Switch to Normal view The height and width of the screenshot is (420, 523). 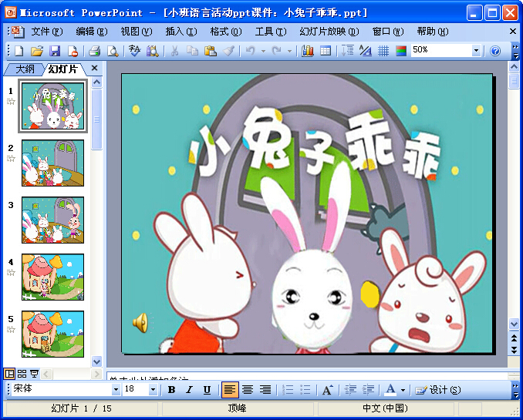coord(9,374)
